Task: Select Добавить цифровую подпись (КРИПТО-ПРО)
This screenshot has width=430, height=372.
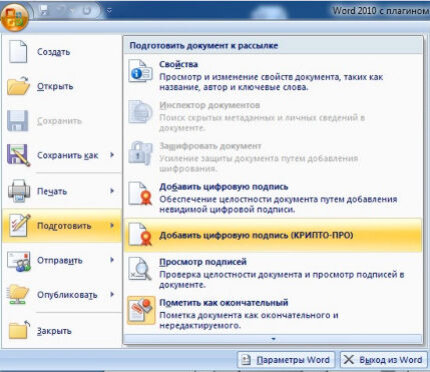Action: [273, 235]
